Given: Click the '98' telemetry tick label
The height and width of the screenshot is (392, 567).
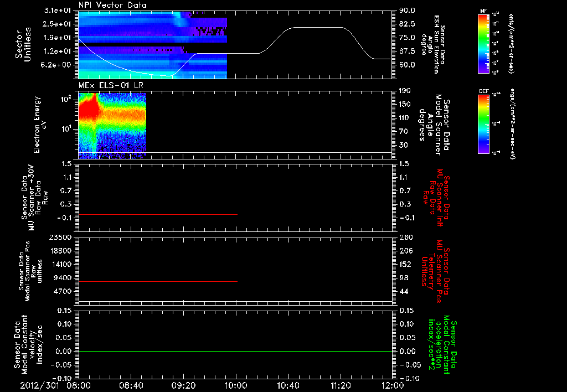Looking at the screenshot, I should coord(404,278).
